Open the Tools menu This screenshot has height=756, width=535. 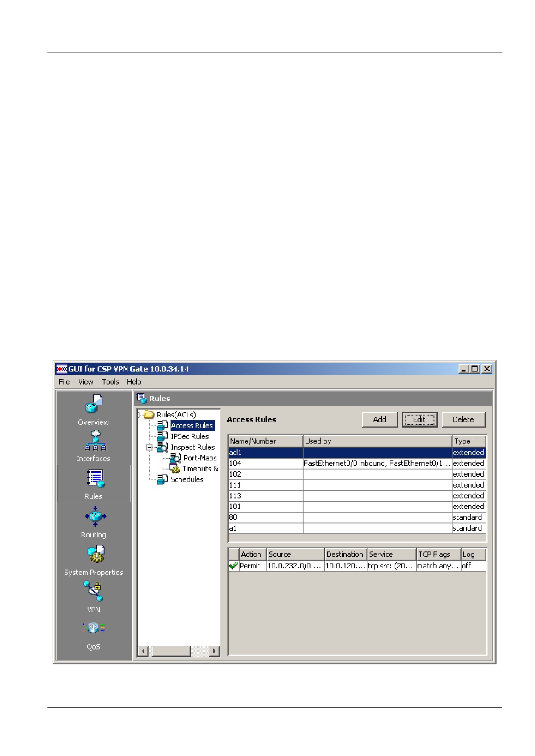click(x=110, y=381)
